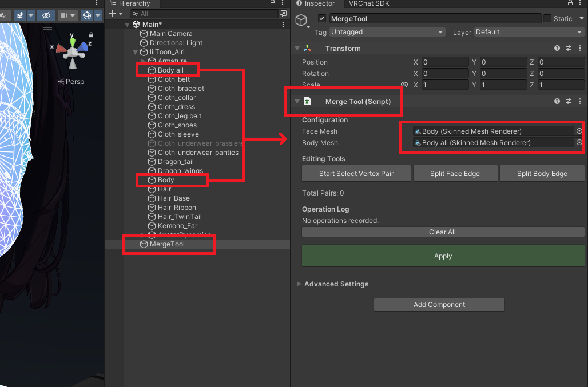Toggle the scene visibility eye icon
Image resolution: width=588 pixels, height=387 pixels.
[46, 15]
